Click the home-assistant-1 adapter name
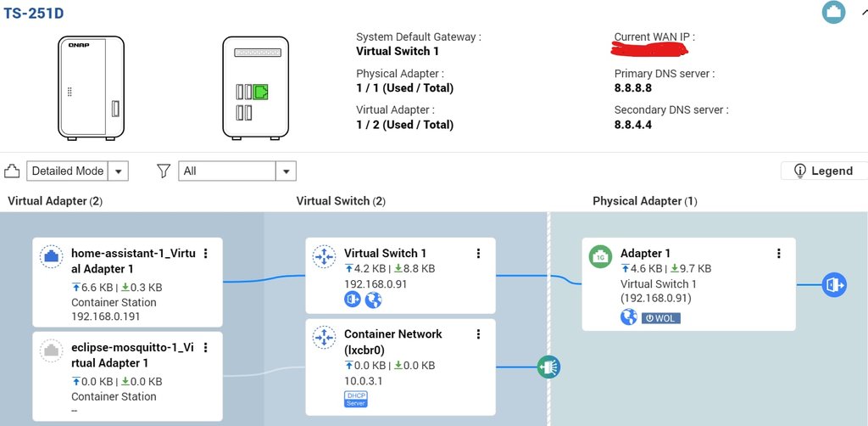The width and height of the screenshot is (868, 426). click(x=133, y=261)
